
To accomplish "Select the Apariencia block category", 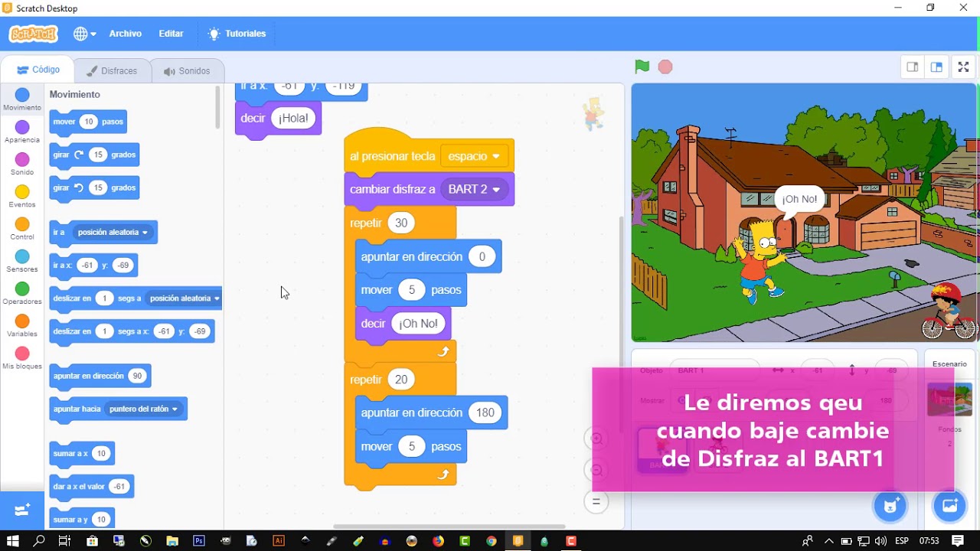I will tap(22, 132).
